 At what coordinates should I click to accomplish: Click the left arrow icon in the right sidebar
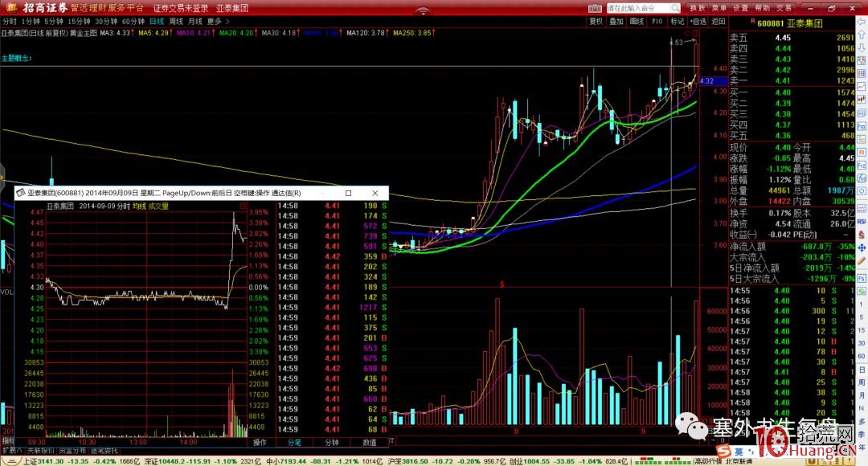pyautogui.click(x=862, y=22)
